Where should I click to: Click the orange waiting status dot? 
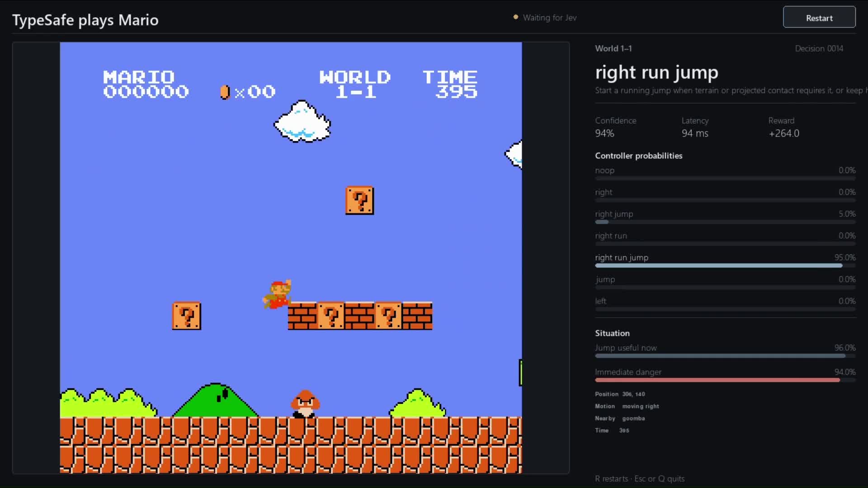tap(515, 17)
